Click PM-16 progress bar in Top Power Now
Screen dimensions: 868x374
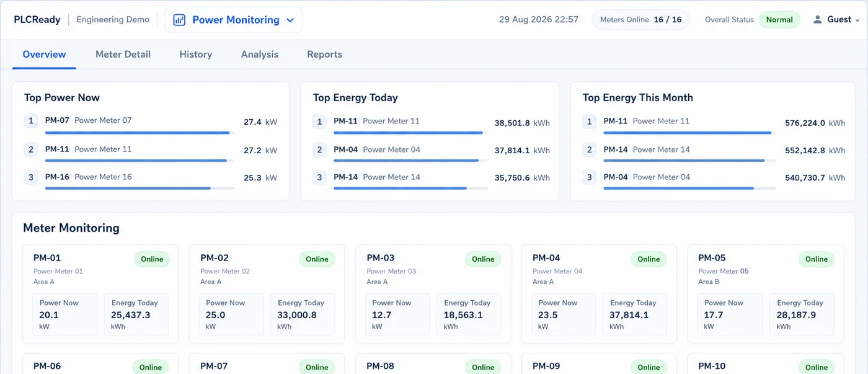coord(139,188)
